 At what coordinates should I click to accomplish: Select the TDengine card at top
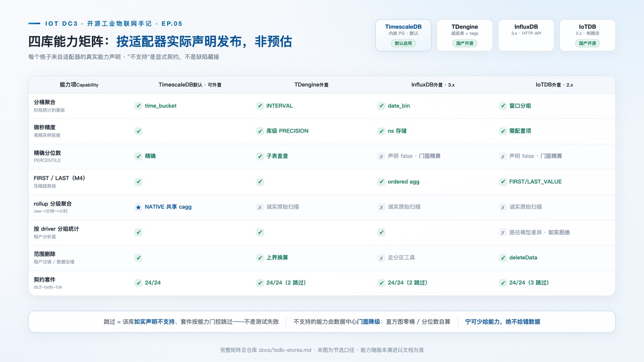pos(464,35)
